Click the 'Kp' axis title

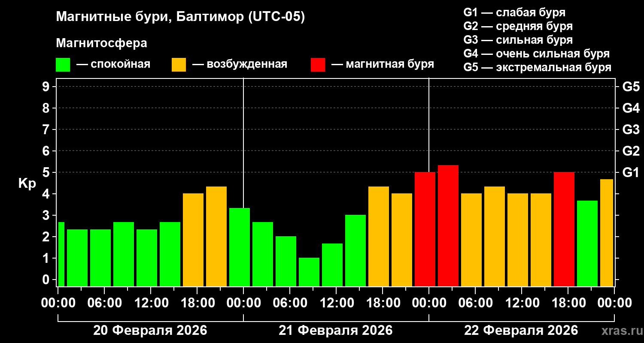coord(27,183)
